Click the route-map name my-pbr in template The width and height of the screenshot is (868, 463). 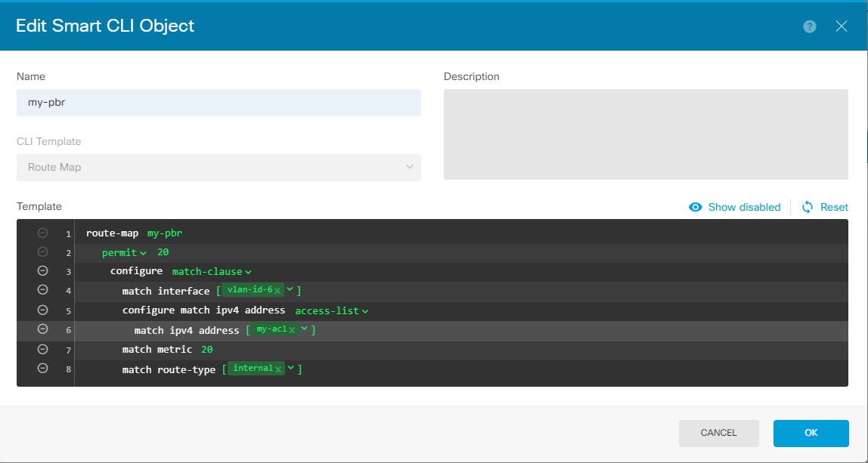[164, 233]
